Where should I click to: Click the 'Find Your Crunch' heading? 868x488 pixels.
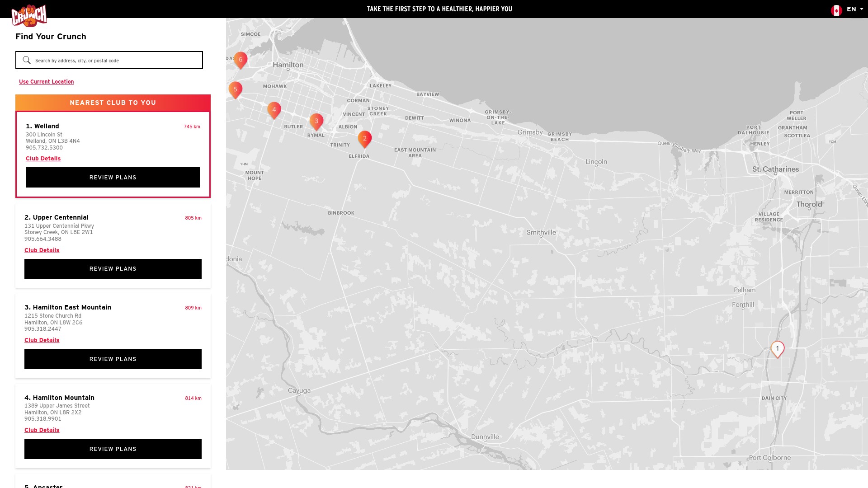coord(51,37)
